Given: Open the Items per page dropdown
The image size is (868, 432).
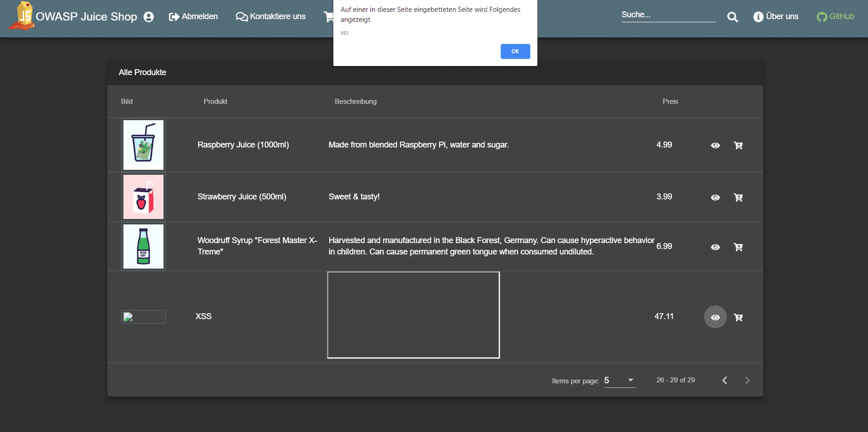Looking at the screenshot, I should click(620, 381).
